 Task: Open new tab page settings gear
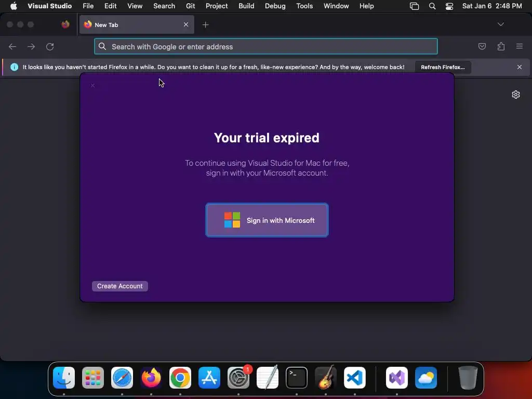(516, 95)
